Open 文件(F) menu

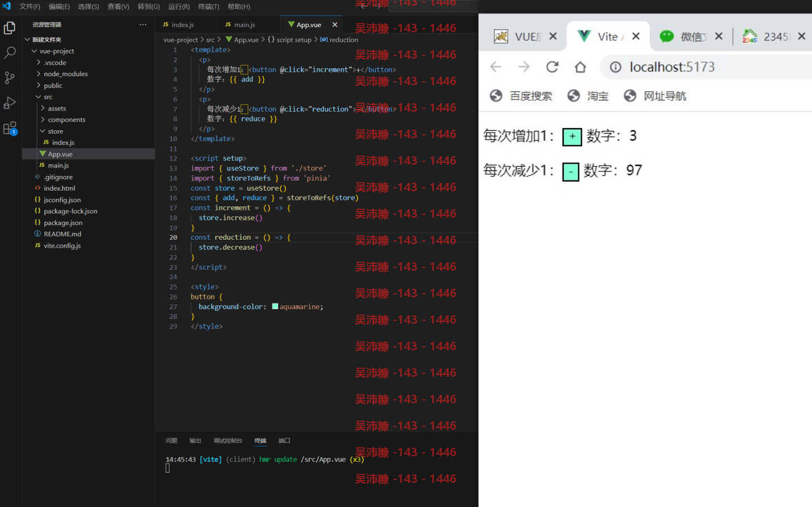point(30,7)
